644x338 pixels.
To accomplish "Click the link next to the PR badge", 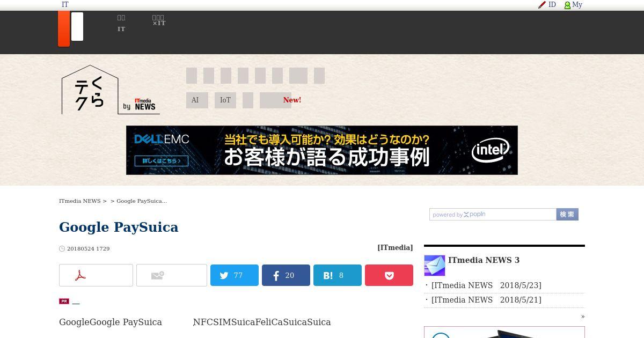I will click(x=76, y=302).
